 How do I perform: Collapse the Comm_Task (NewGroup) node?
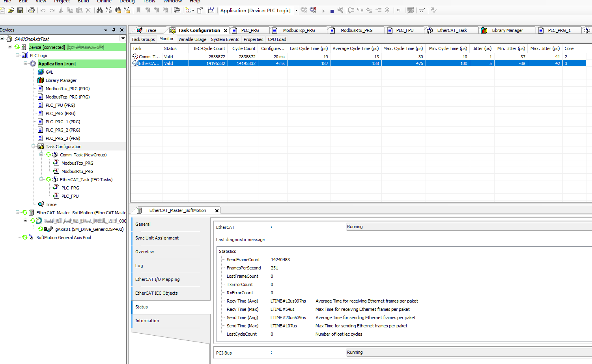41,154
